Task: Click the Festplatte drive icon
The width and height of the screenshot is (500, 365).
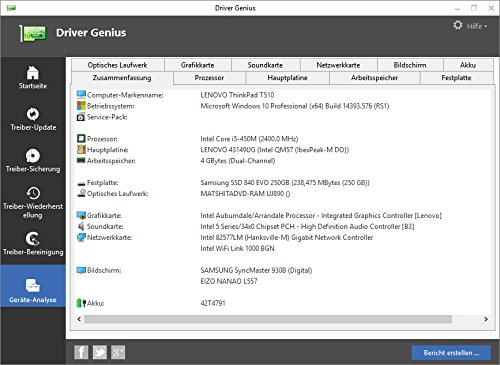Action: pos(81,183)
